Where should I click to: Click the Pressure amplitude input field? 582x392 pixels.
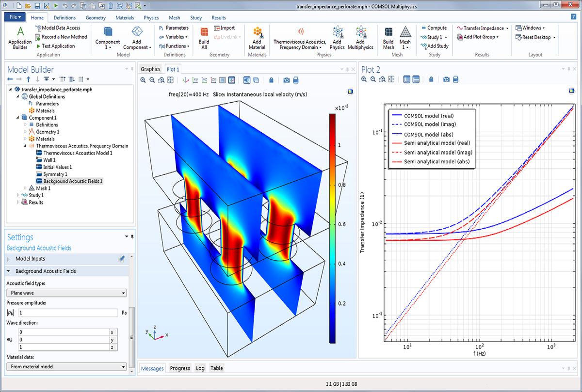[x=68, y=313]
